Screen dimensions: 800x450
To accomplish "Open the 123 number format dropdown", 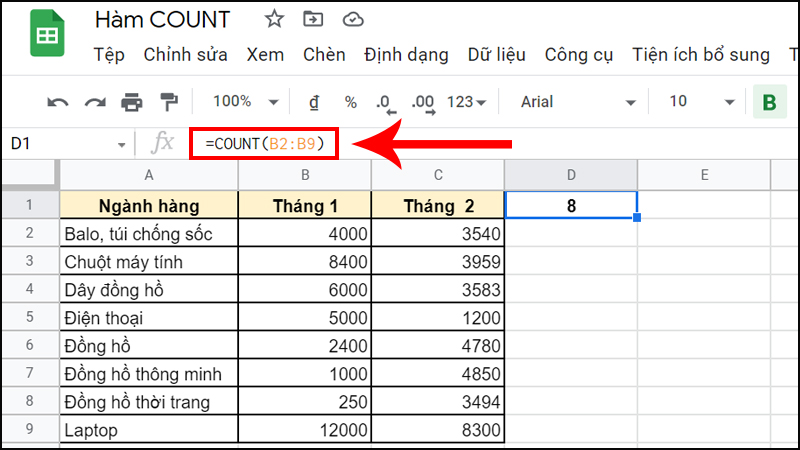I will tap(467, 102).
